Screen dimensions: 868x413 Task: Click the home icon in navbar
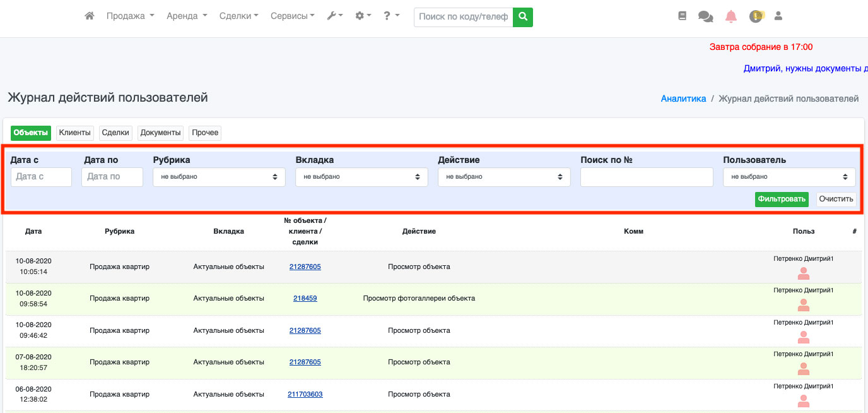(x=90, y=16)
